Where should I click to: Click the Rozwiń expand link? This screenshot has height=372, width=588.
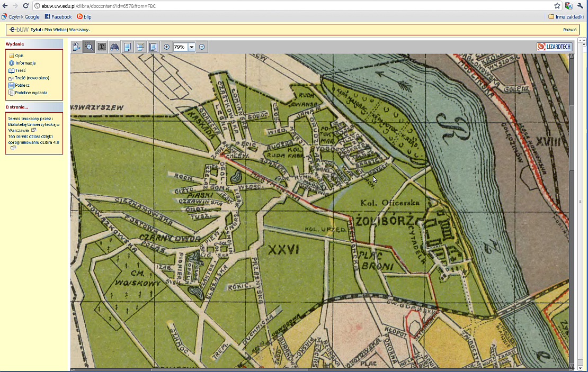click(x=569, y=30)
